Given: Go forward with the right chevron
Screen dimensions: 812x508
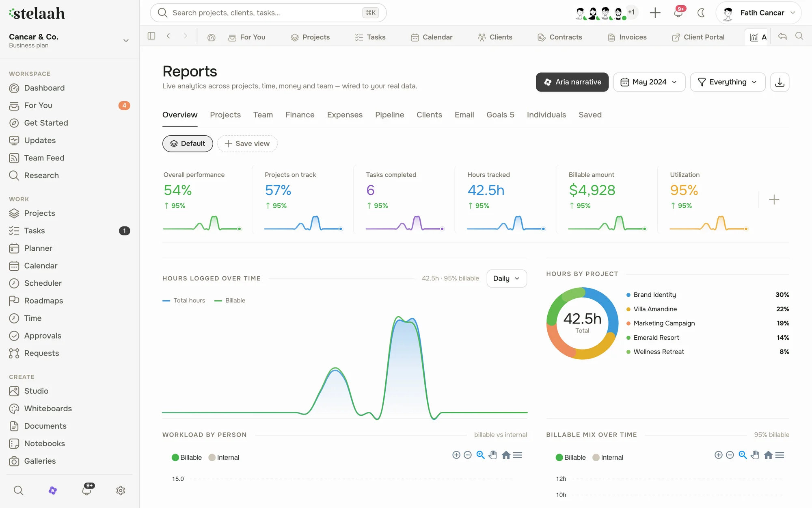Looking at the screenshot, I should point(185,36).
